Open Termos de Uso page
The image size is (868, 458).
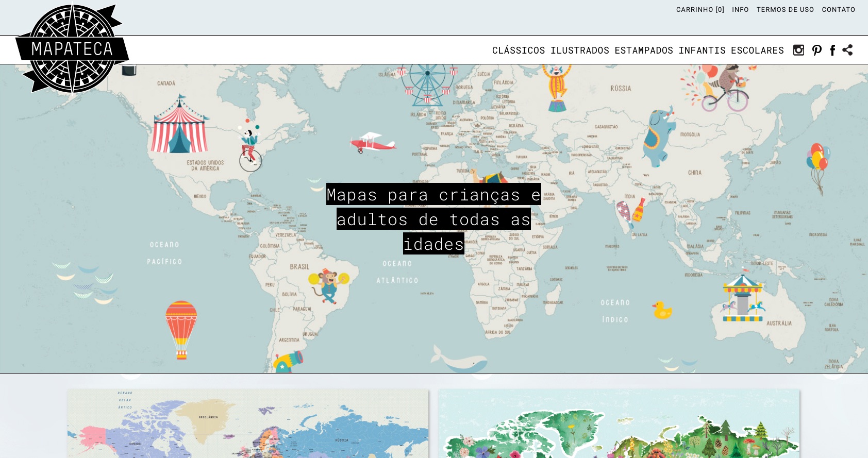coord(785,10)
